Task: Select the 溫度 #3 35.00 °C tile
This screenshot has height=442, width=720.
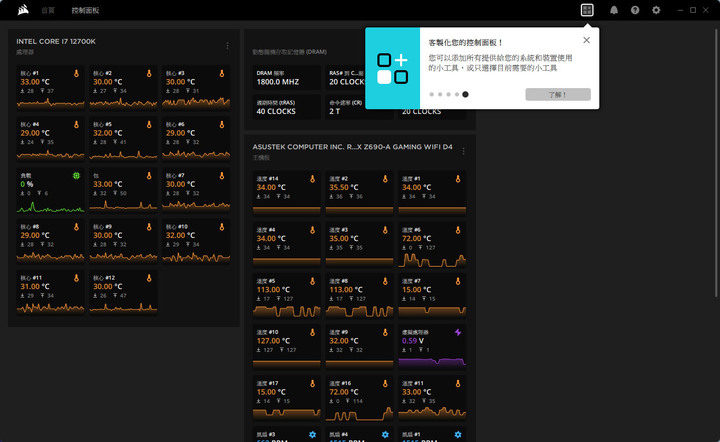Action: [x=359, y=244]
